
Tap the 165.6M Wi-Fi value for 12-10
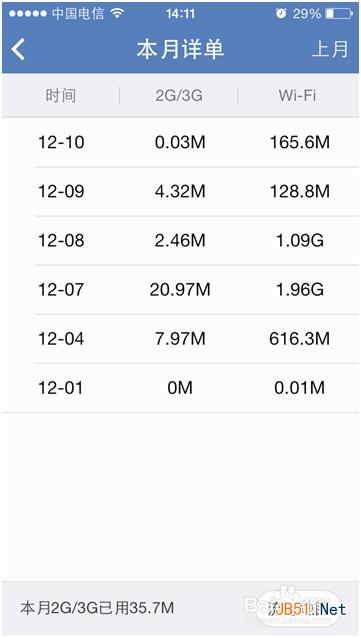pyautogui.click(x=300, y=142)
